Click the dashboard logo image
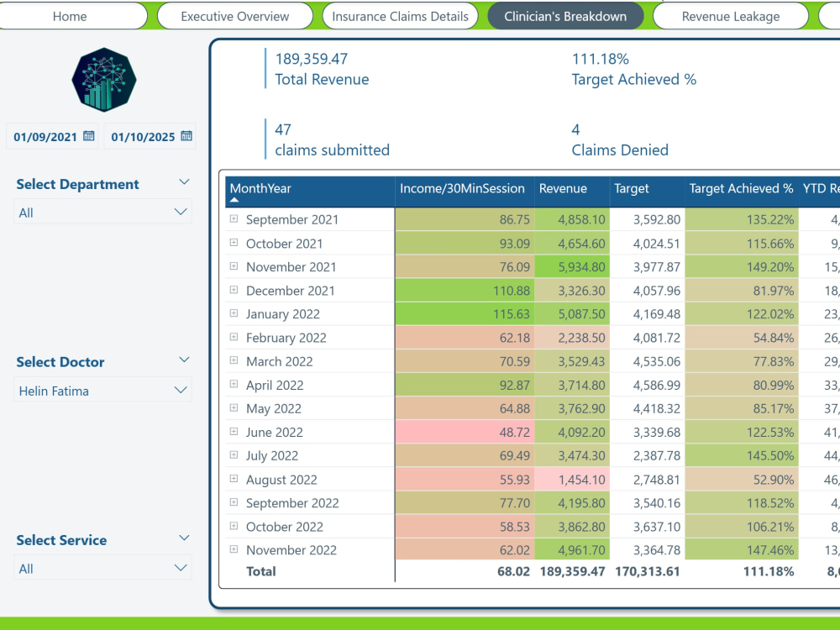The width and height of the screenshot is (840, 630). coord(104,79)
